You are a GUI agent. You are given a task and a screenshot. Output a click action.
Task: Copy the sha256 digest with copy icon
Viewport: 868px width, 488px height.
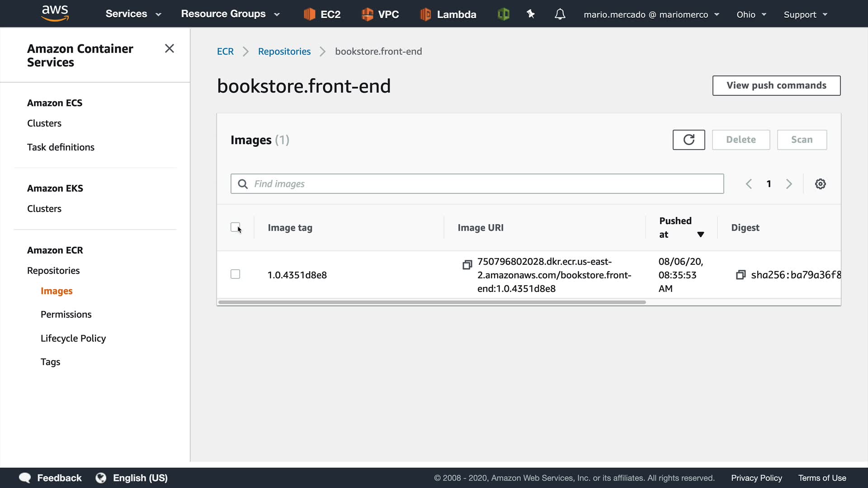pyautogui.click(x=741, y=275)
